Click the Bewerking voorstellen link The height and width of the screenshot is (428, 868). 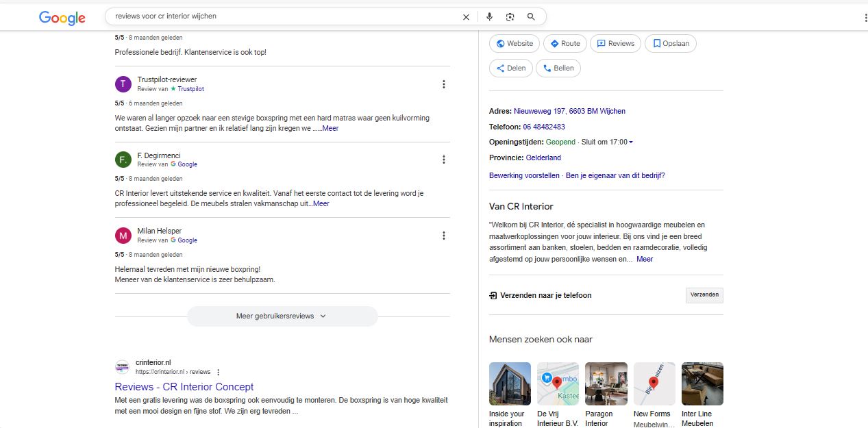pyautogui.click(x=524, y=175)
